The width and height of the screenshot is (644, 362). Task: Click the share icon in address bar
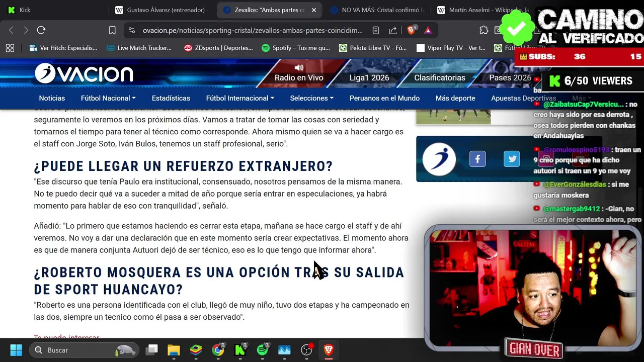coord(393,30)
